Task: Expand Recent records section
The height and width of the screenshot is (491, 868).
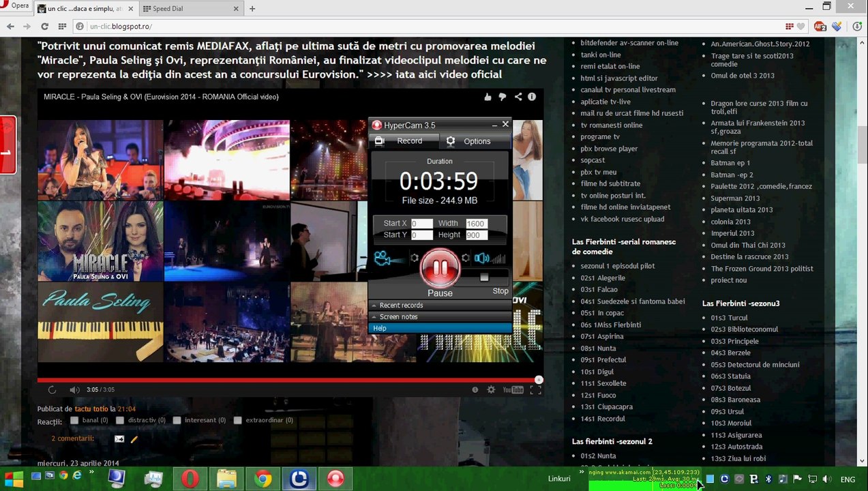Action: (x=440, y=306)
